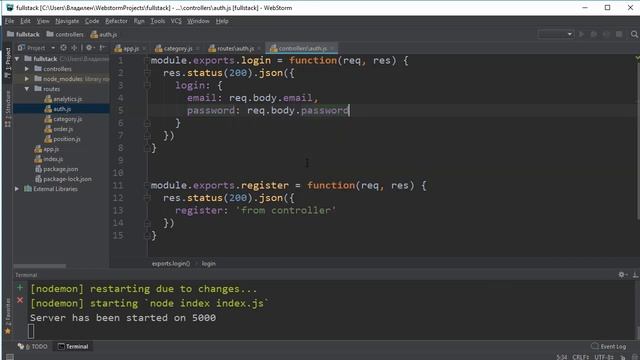This screenshot has height=360, width=640.
Task: Open Terminal panel settings gear
Action: point(622,275)
